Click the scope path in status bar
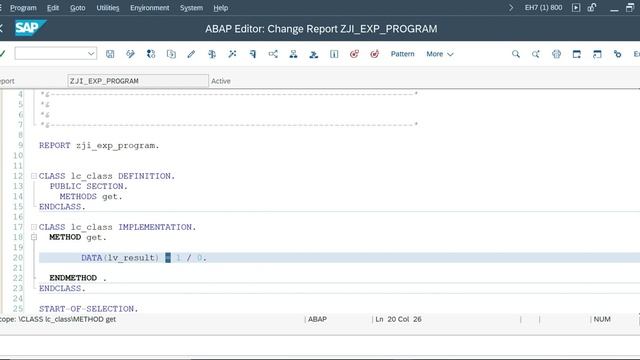Screen dimensions: 640x360 tap(58, 319)
